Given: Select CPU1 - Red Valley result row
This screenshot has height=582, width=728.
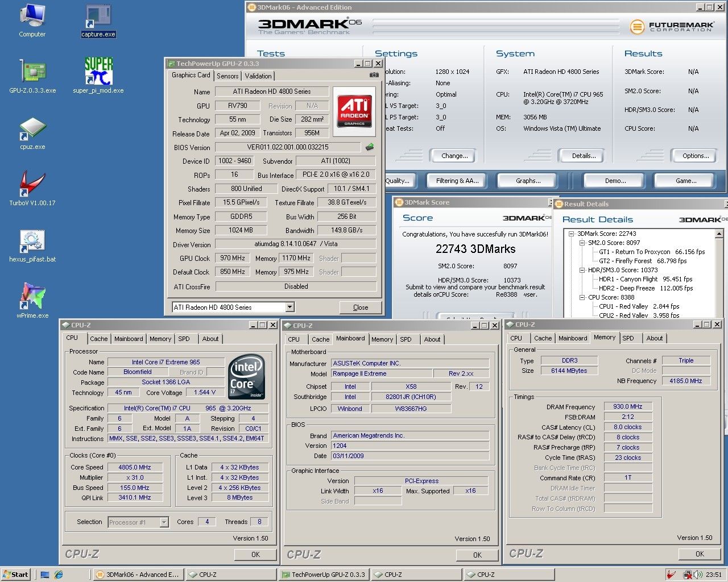Looking at the screenshot, I should coord(639,306).
